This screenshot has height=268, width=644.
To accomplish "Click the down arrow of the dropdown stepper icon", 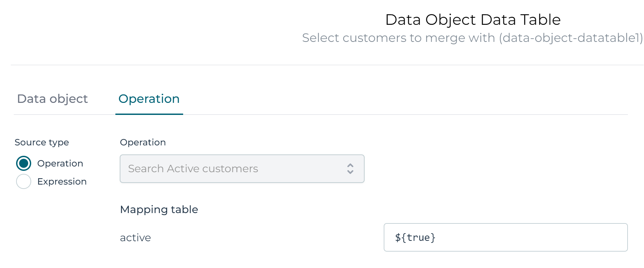I will pyautogui.click(x=350, y=172).
